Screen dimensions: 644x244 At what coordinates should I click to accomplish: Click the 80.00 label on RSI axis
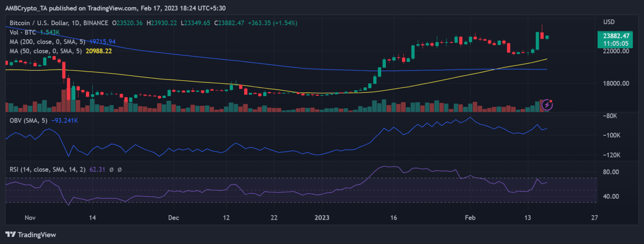click(x=612, y=172)
